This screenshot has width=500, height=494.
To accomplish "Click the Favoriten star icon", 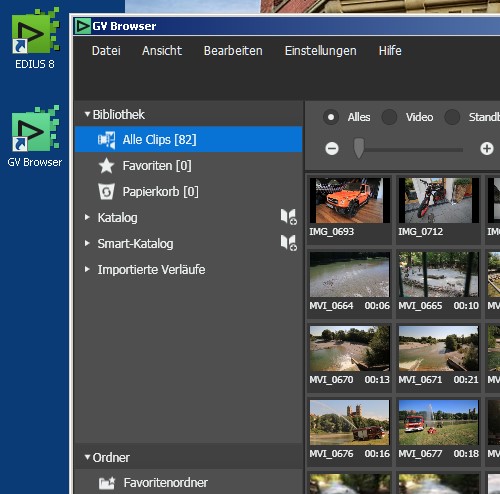I will 106,166.
